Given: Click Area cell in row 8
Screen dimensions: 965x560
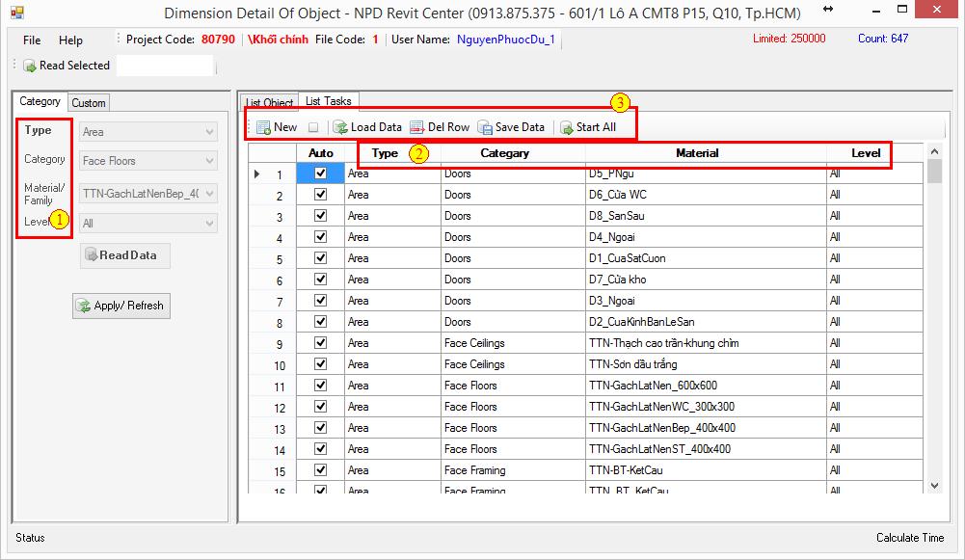Looking at the screenshot, I should 392,322.
